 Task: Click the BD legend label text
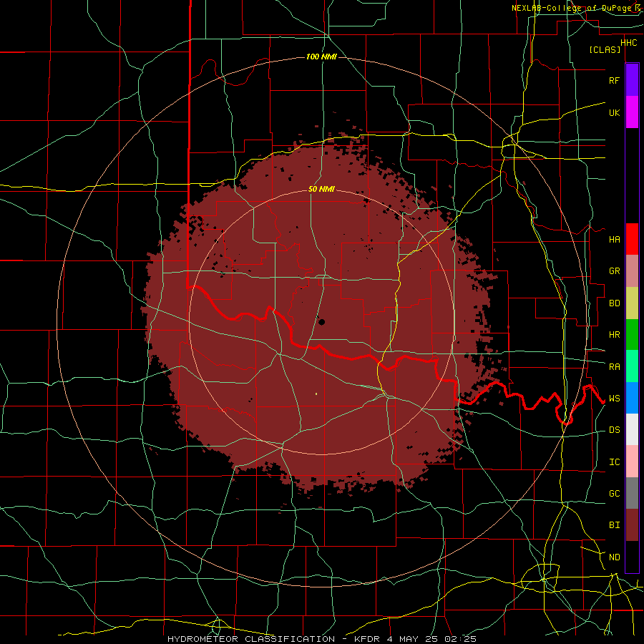pos(614,303)
